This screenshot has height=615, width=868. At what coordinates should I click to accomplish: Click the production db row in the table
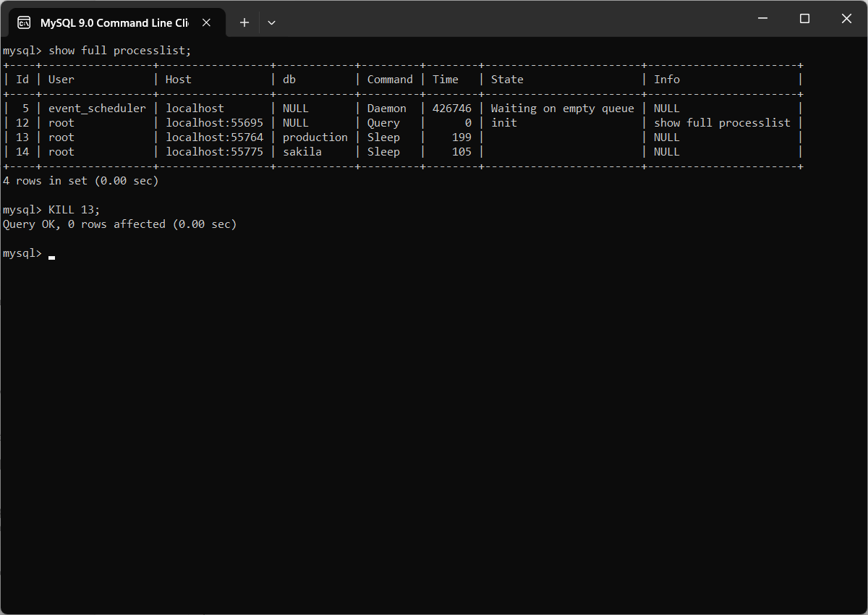click(315, 137)
